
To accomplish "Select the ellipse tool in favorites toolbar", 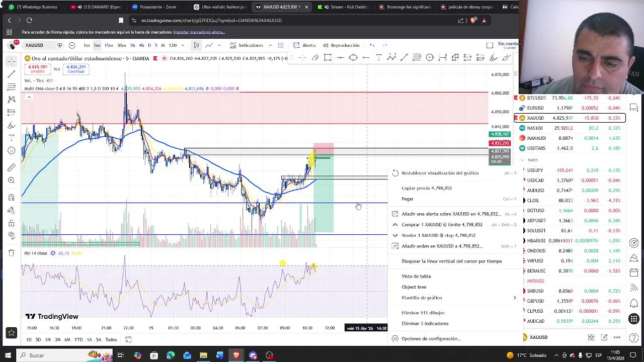I will click(x=353, y=58).
